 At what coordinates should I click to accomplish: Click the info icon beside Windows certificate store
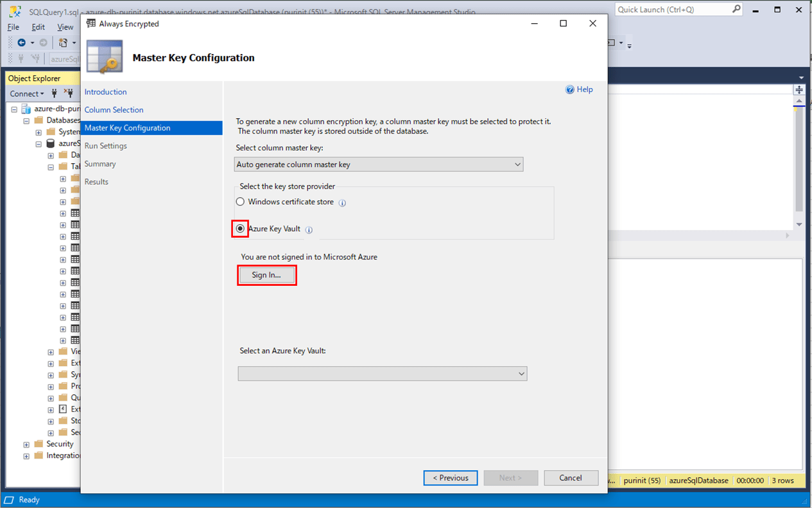(x=342, y=203)
